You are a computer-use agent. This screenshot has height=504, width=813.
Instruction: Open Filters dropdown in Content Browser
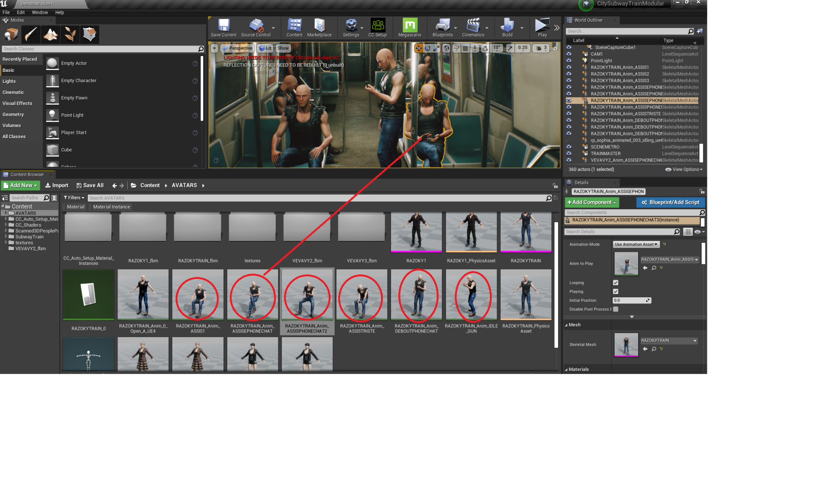[x=74, y=198]
